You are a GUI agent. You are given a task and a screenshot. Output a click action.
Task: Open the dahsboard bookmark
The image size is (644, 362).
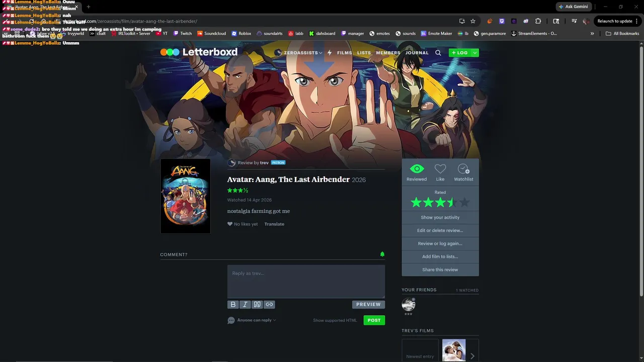pos(322,34)
